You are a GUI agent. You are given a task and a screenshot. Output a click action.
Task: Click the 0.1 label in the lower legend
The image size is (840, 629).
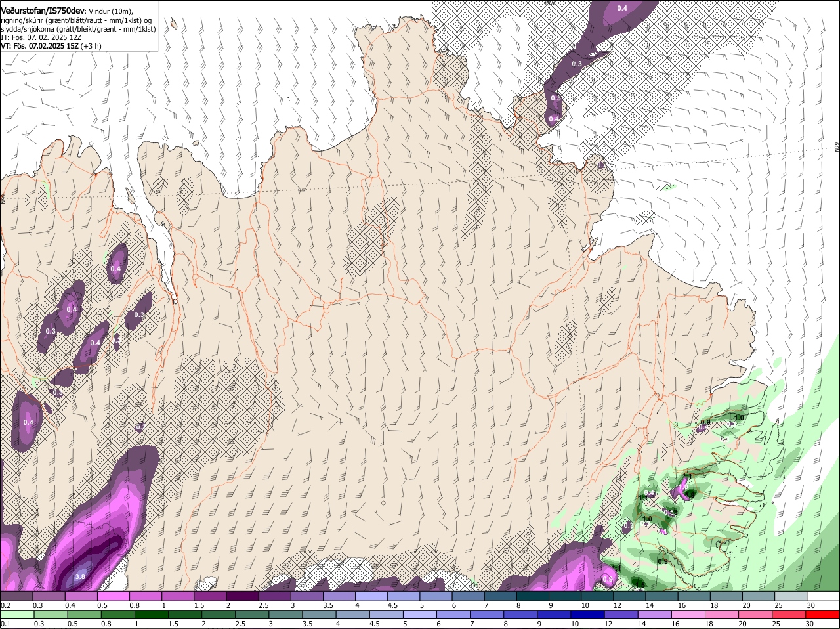6,624
